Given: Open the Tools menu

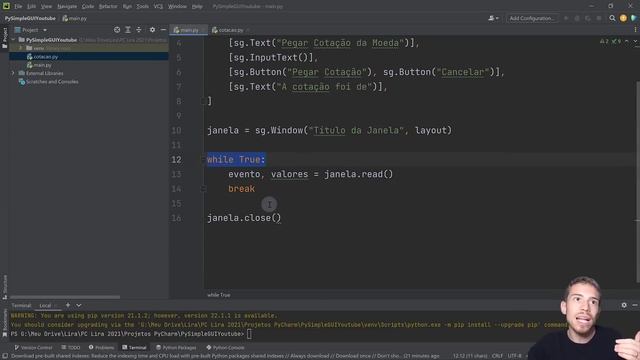Looking at the screenshot, I should click(x=142, y=7).
